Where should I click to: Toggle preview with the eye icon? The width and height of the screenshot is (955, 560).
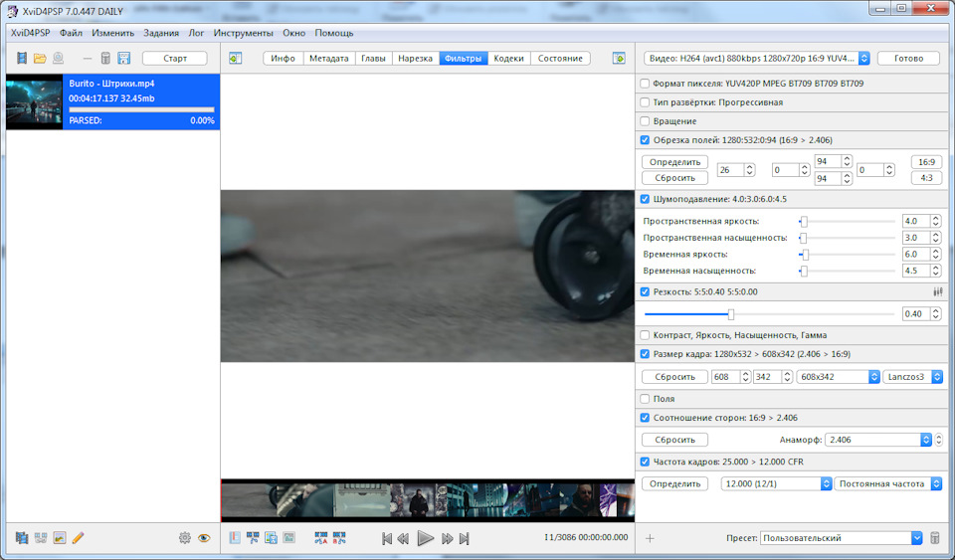point(204,538)
